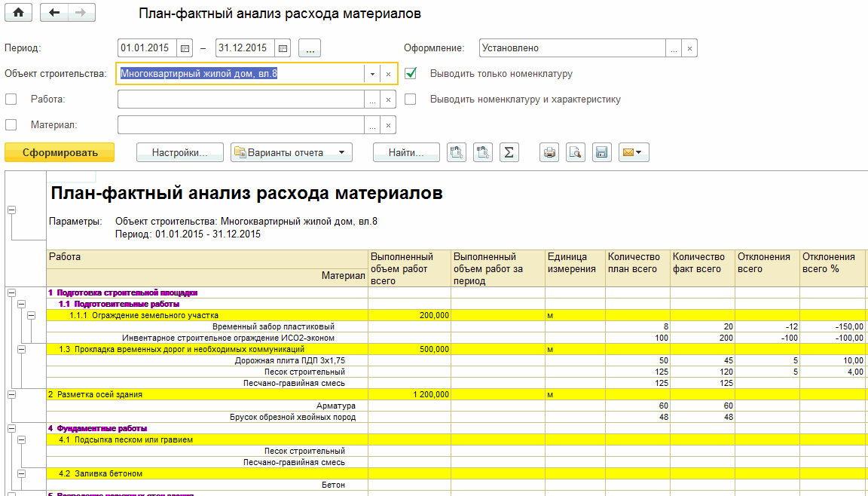Image resolution: width=868 pixels, height=496 pixels.
Task: Clear the Оформление field
Action: pos(689,48)
